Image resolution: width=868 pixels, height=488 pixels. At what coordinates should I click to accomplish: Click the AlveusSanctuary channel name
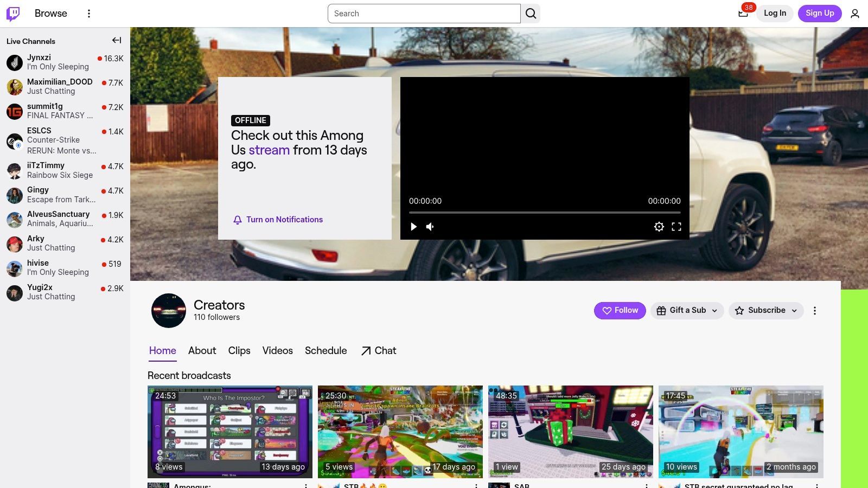(x=59, y=214)
